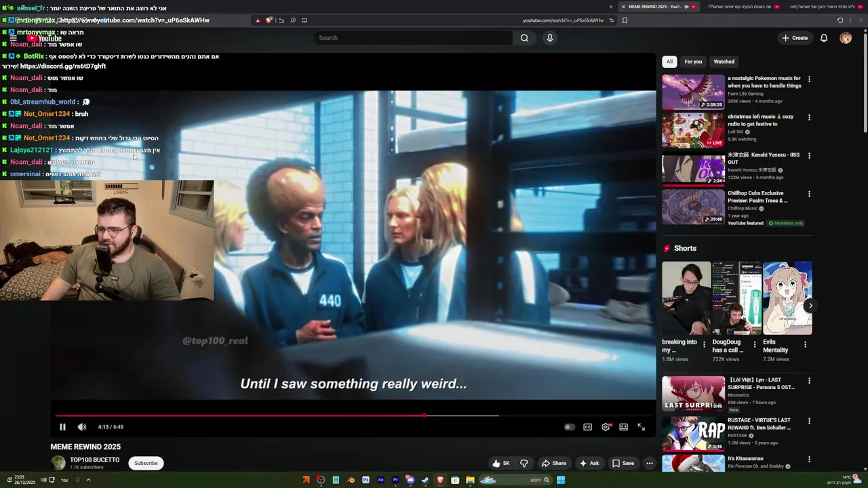The image size is (868, 488).
Task: Switch to theater mode view
Action: click(x=624, y=427)
